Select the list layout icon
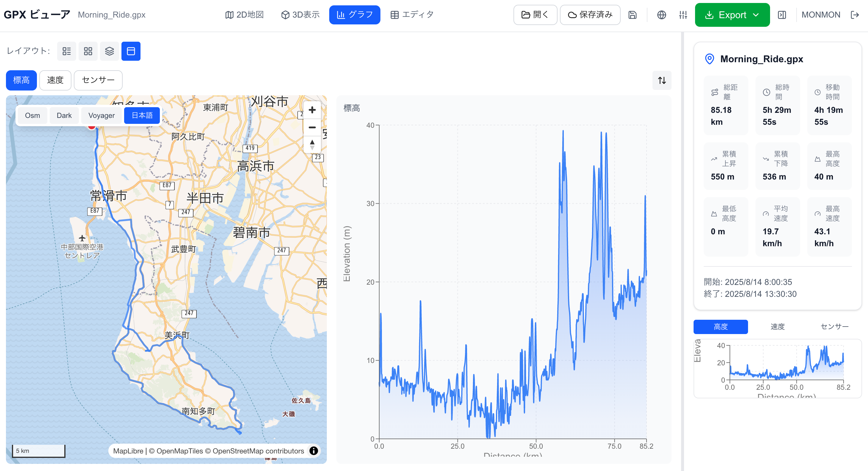This screenshot has width=868, height=471. (x=66, y=51)
